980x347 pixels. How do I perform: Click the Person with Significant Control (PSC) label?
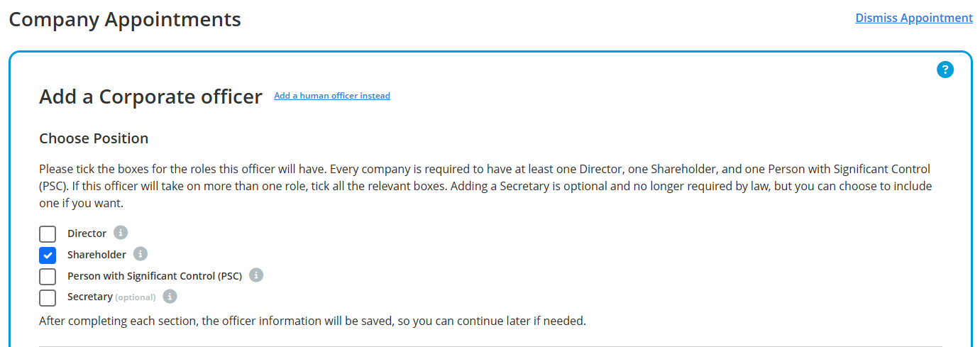[x=155, y=276]
